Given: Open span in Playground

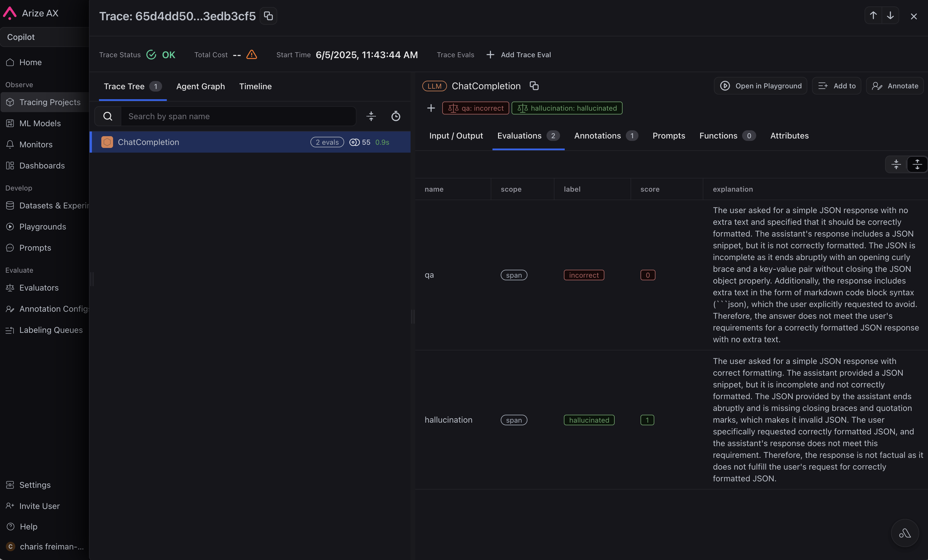Looking at the screenshot, I should tap(760, 86).
